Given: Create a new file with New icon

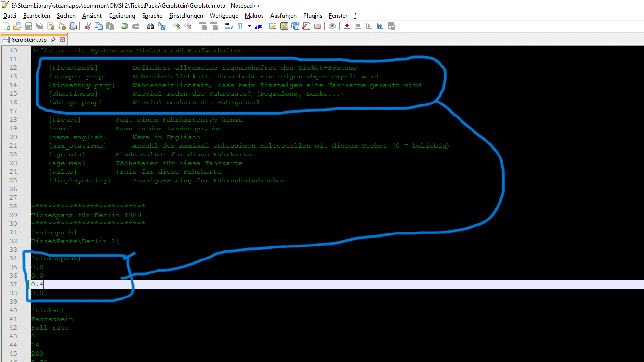Looking at the screenshot, I should pos(6,26).
